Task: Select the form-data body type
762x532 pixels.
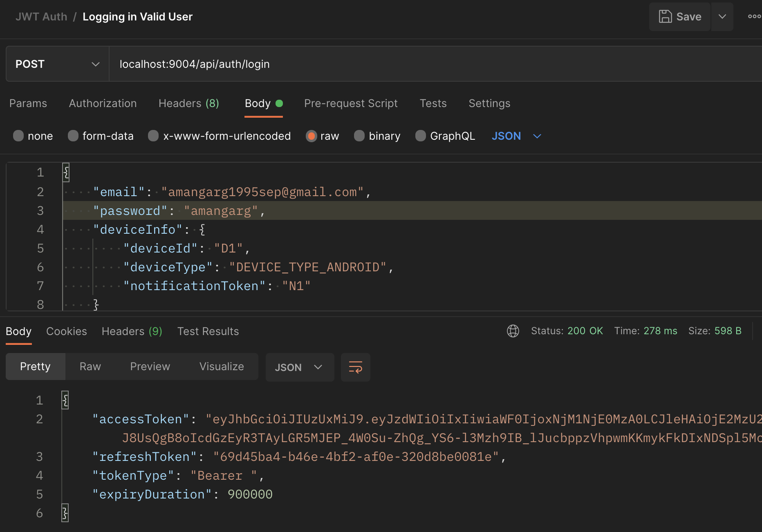Action: [101, 136]
